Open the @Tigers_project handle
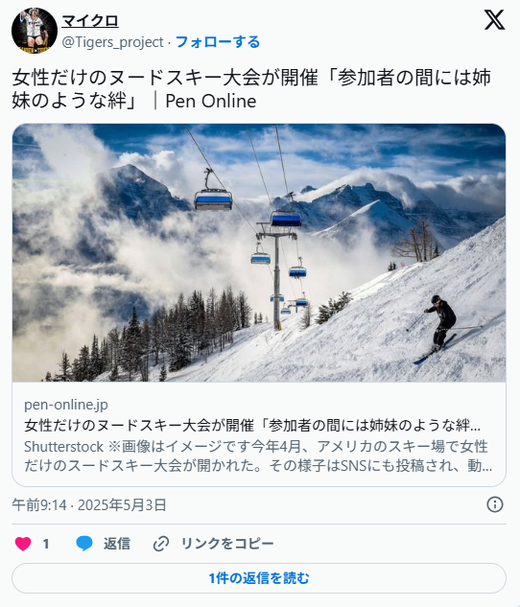 click(x=113, y=42)
